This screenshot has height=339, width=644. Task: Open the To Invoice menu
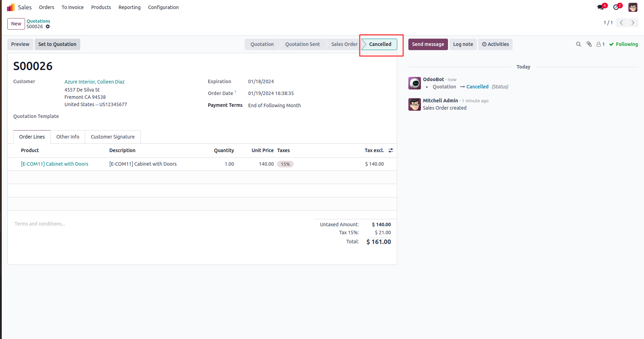[73, 7]
